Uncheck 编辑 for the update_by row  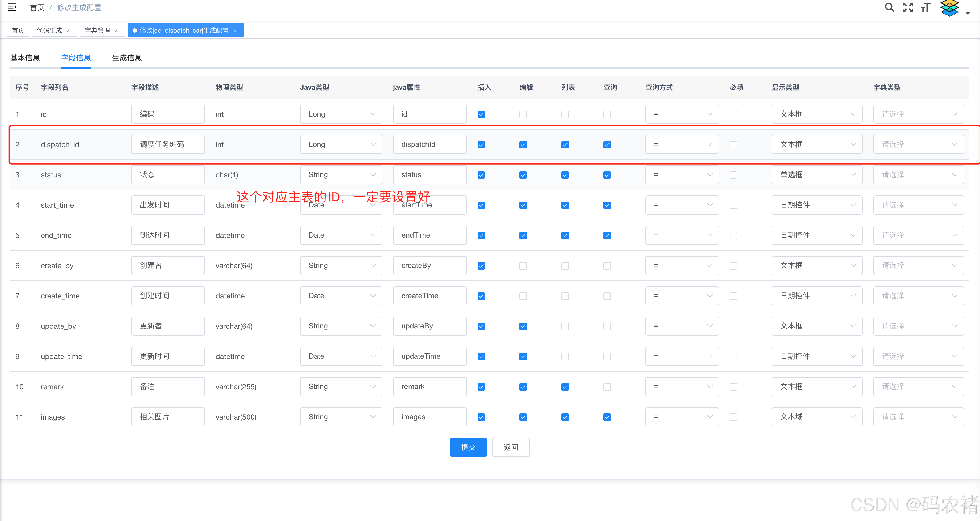(523, 326)
